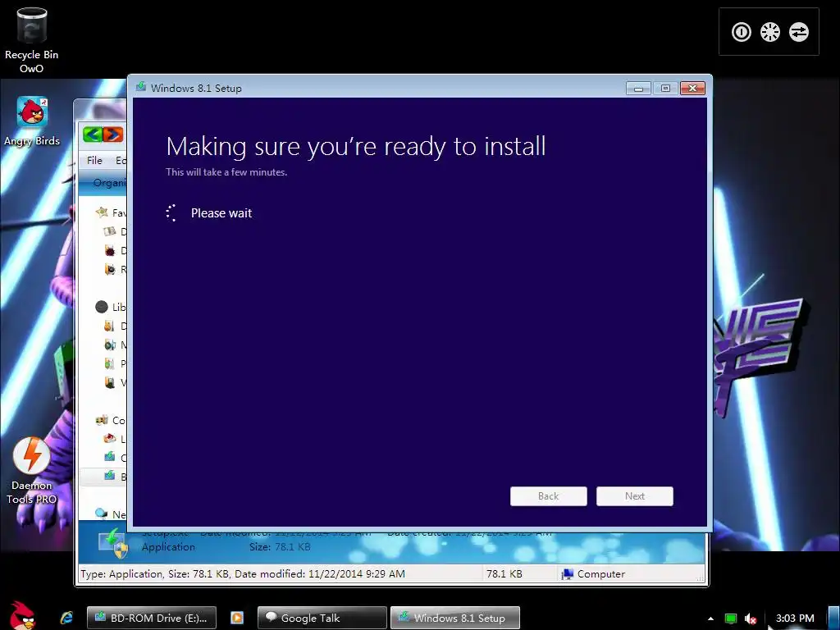Click the '78.1 KB' status bar cell

point(504,573)
